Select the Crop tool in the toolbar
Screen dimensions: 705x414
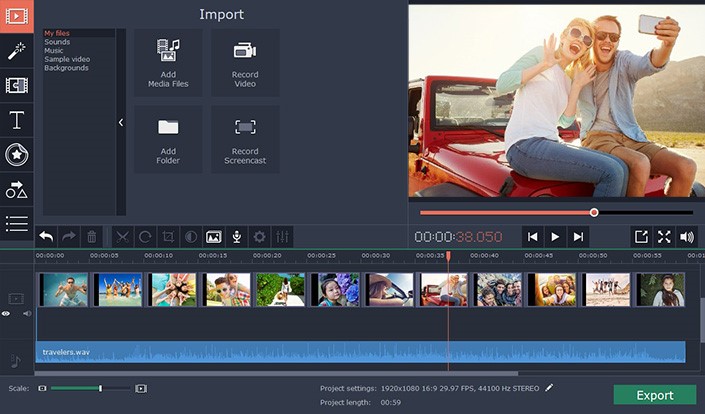click(168, 237)
